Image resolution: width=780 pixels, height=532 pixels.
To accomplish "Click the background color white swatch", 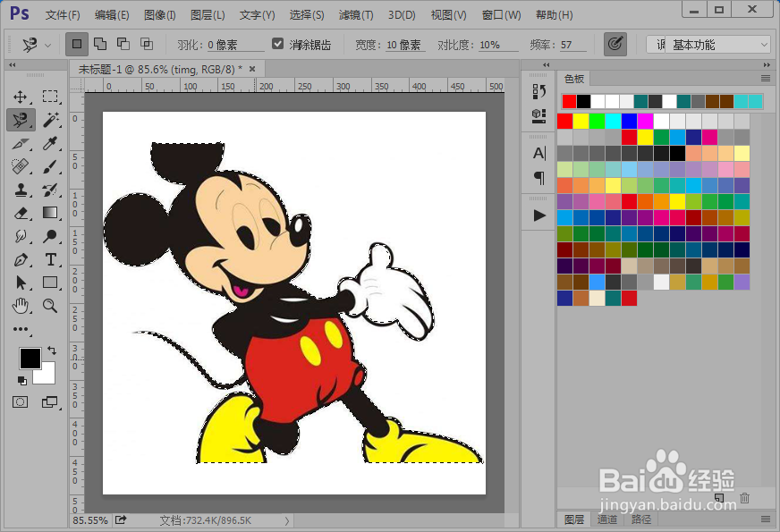I will [47, 376].
